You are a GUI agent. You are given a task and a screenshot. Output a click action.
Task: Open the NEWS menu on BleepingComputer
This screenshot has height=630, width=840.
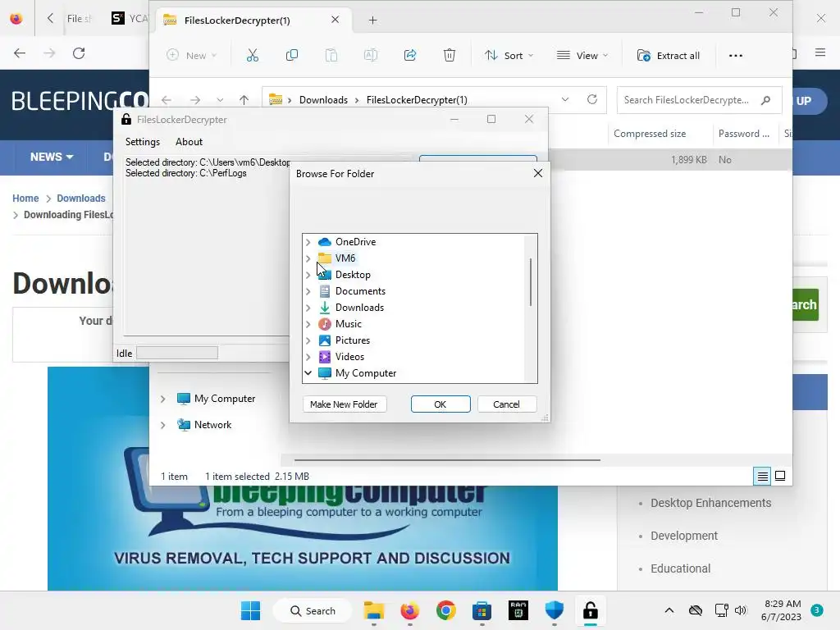(x=52, y=157)
